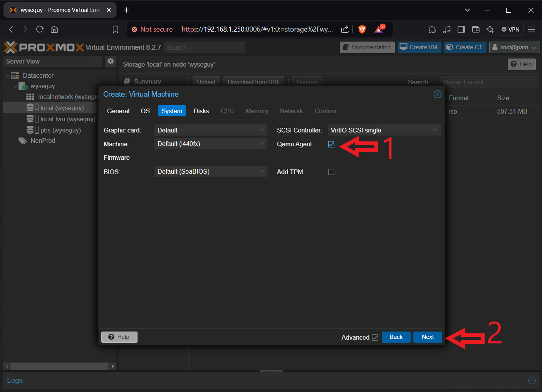The height and width of the screenshot is (392, 542).
Task: Close the Create Virtual Machine dialog
Action: tap(437, 94)
